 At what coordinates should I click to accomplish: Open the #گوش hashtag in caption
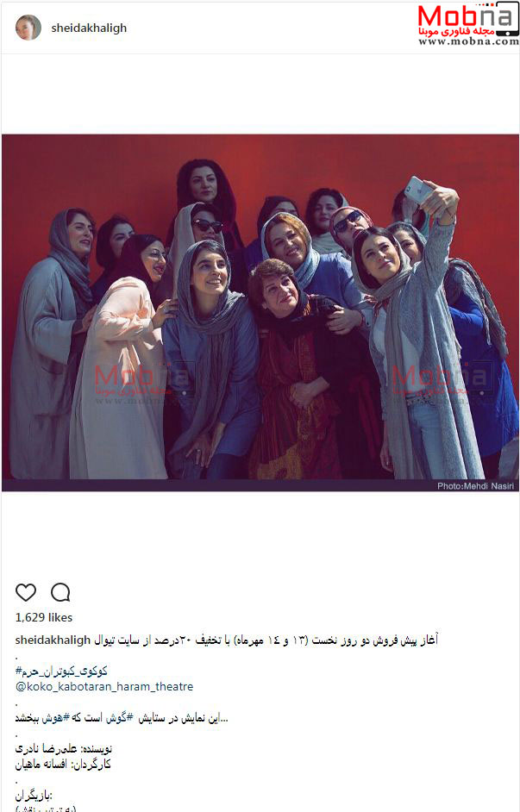coord(116,719)
